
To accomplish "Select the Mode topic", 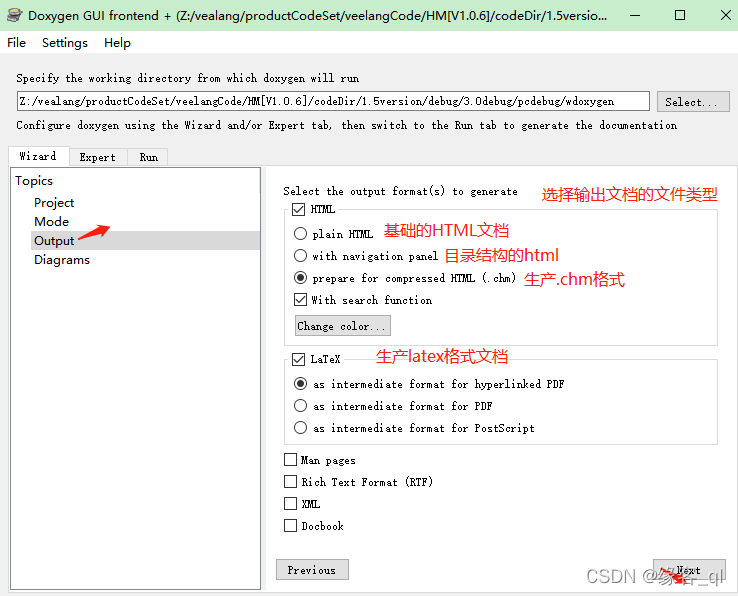I will (52, 222).
